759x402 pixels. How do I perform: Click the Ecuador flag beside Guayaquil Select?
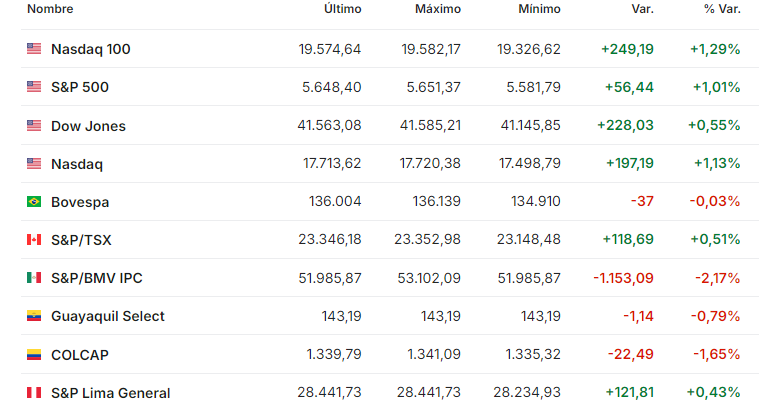(34, 316)
